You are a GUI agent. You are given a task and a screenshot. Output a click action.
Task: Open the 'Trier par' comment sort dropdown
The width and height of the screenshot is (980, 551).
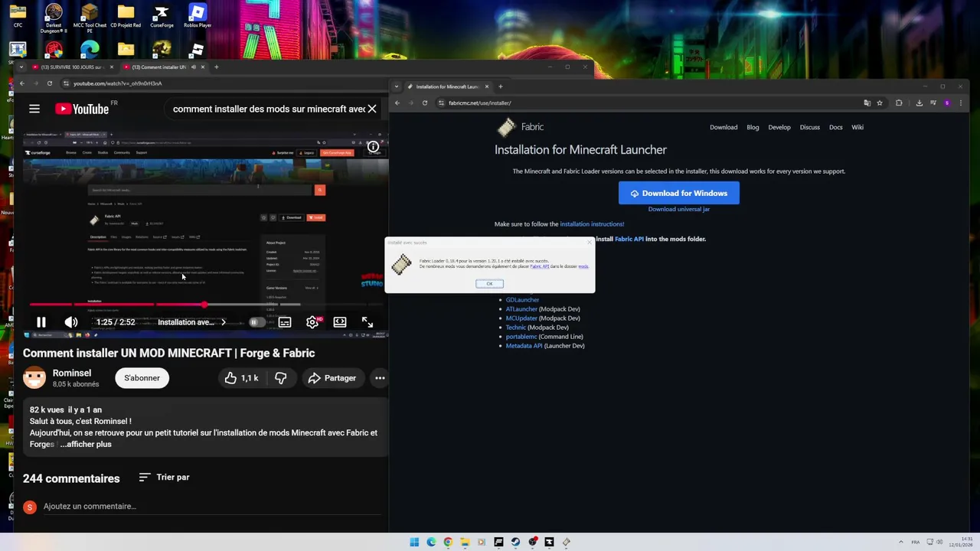[164, 478]
